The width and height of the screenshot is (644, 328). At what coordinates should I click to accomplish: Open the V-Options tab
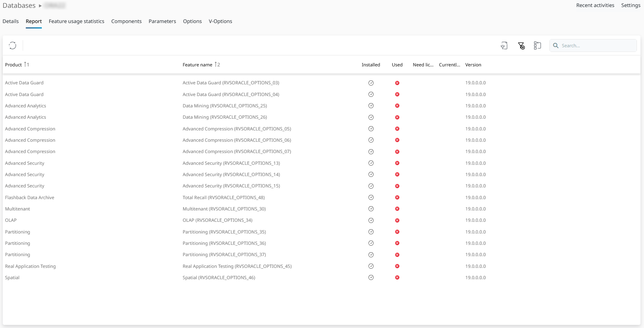tap(220, 21)
